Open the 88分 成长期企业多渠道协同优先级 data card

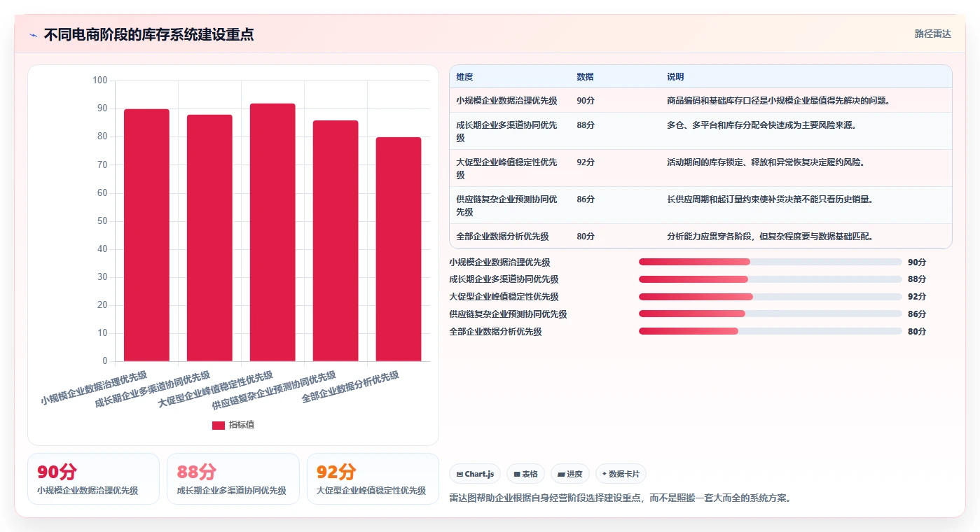tap(233, 479)
